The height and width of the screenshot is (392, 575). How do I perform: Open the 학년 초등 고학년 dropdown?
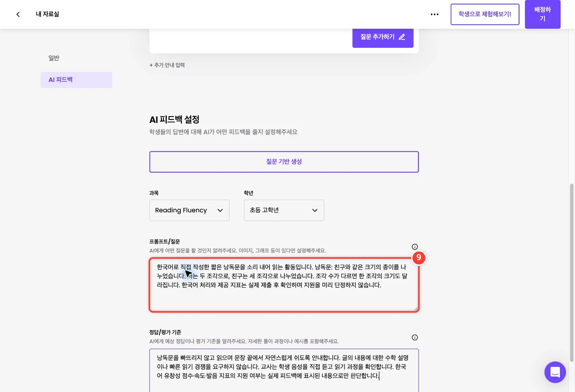(284, 210)
